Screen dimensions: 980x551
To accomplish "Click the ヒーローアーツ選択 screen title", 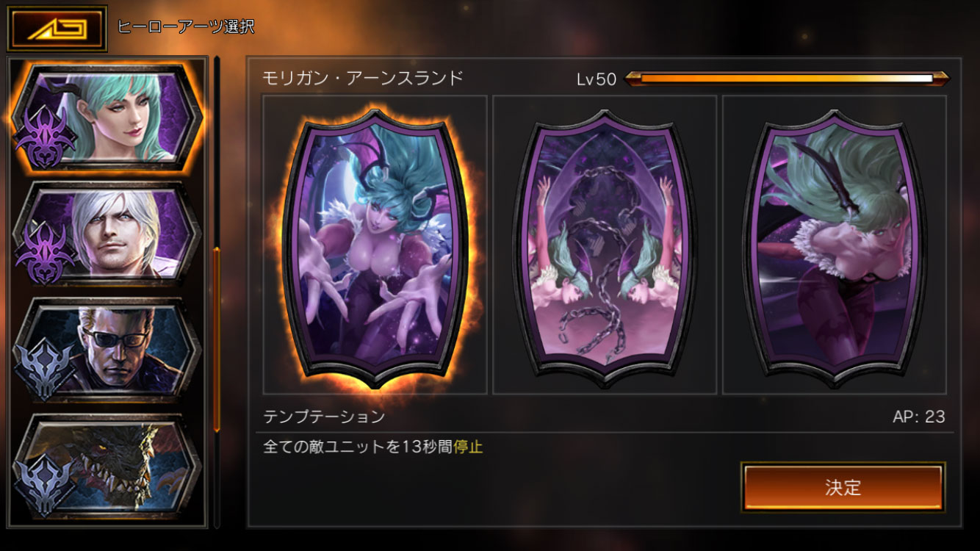I will point(186,27).
